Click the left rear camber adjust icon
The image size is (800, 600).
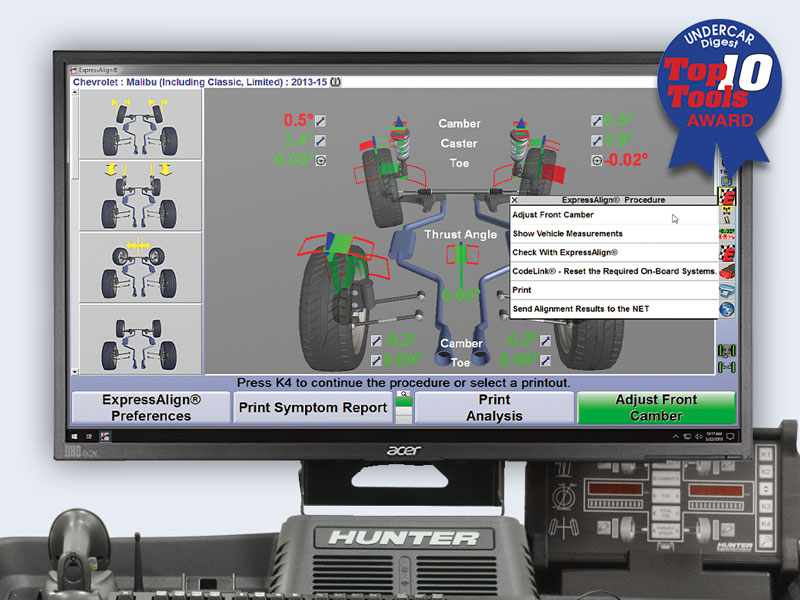pos(376,341)
